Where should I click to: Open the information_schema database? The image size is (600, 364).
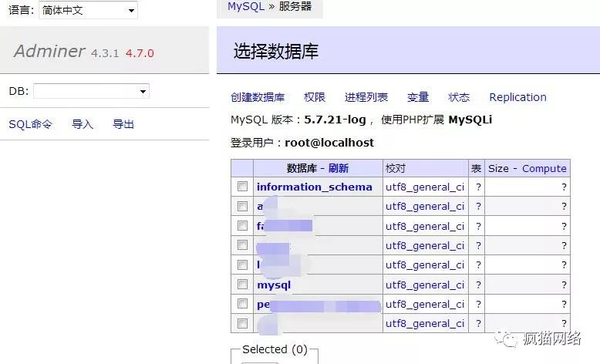(x=314, y=187)
